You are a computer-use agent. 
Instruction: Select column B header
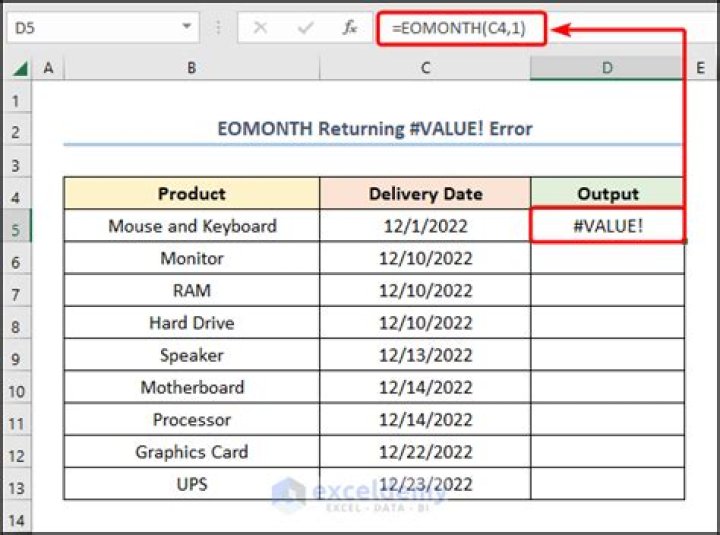coord(192,68)
